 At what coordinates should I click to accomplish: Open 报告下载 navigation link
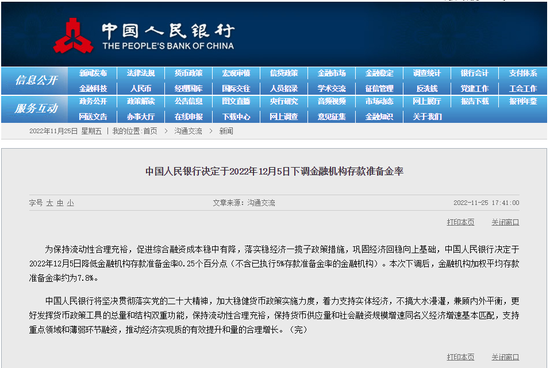475,101
